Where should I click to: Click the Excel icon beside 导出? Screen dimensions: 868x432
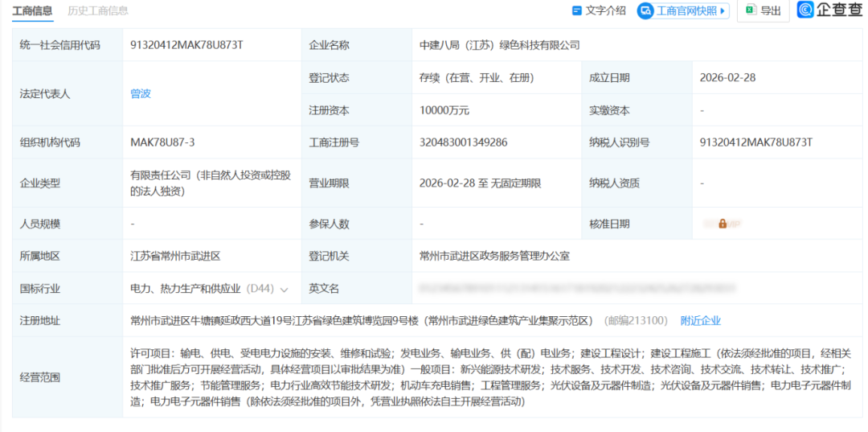[750, 10]
